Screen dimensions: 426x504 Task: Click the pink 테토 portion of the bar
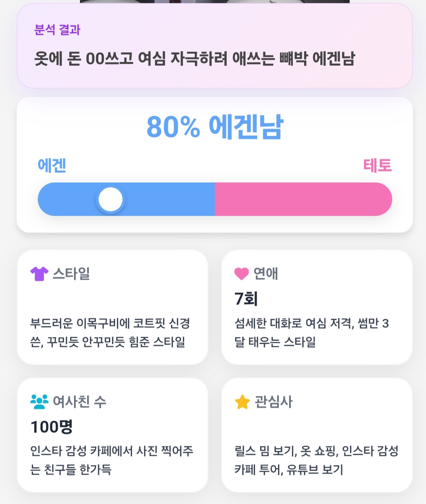point(303,199)
